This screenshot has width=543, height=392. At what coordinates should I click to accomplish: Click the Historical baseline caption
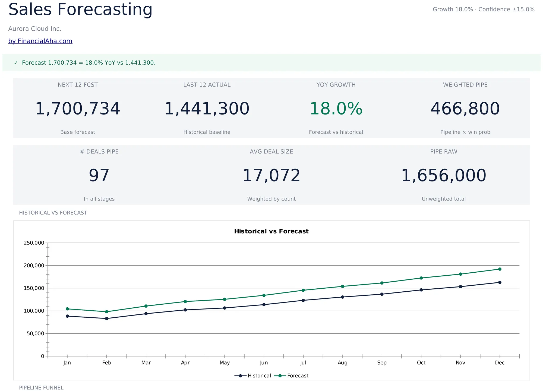coord(207,132)
